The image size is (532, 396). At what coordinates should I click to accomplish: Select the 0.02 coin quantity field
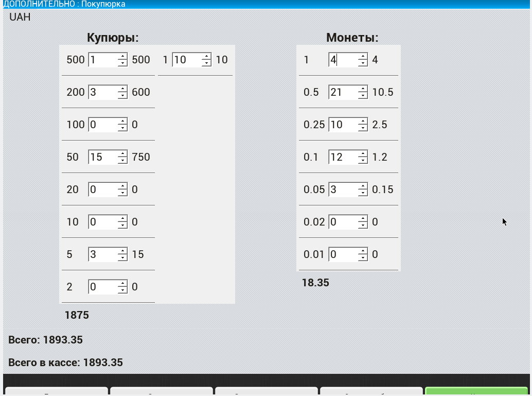tap(343, 222)
